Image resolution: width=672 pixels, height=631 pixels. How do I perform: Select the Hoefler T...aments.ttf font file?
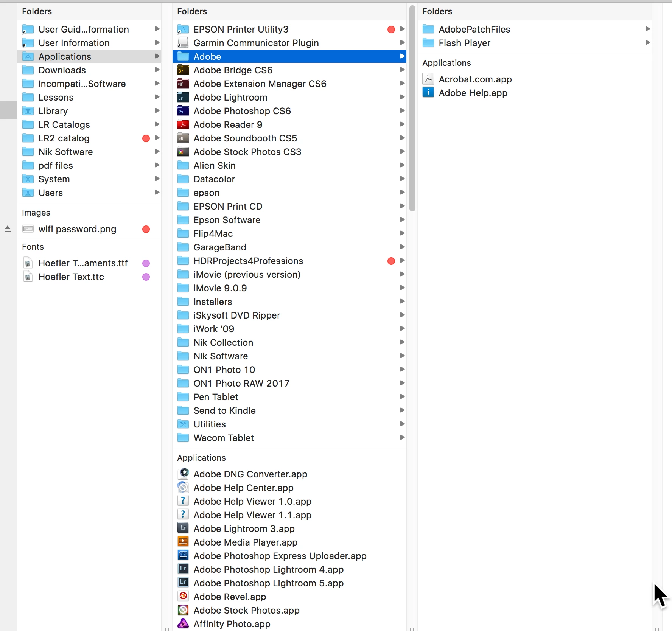(89, 263)
